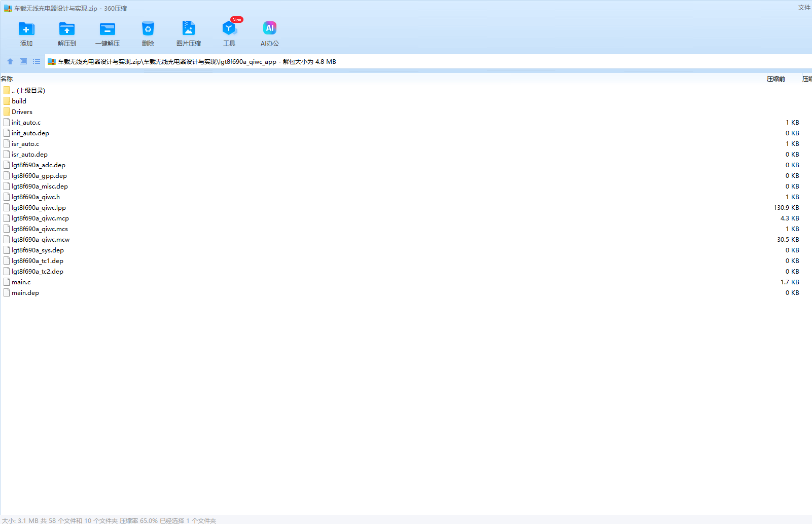Select the build folder

point(19,101)
